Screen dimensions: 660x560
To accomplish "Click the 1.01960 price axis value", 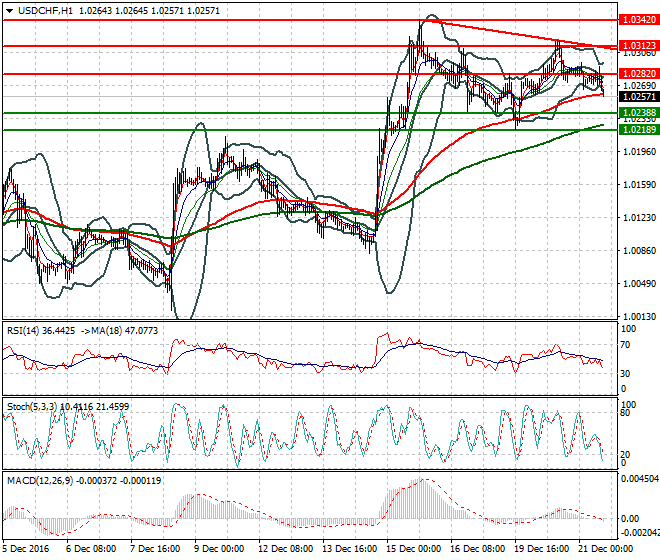I will pyautogui.click(x=639, y=152).
